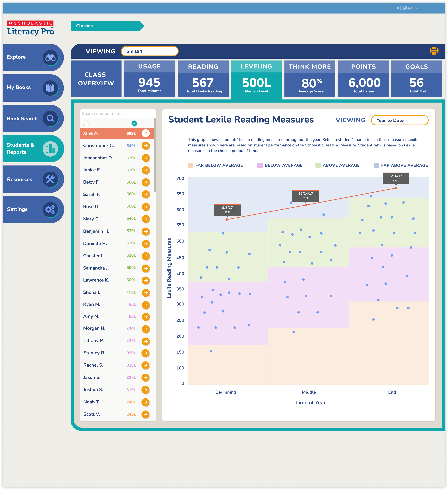Click the My Books open-book icon
The image size is (448, 490).
(x=50, y=88)
